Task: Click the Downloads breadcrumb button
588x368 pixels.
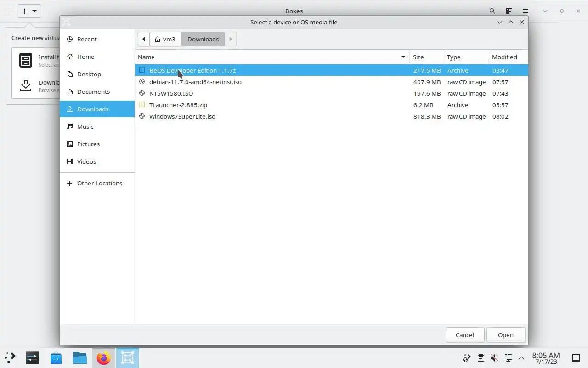Action: 203,39
